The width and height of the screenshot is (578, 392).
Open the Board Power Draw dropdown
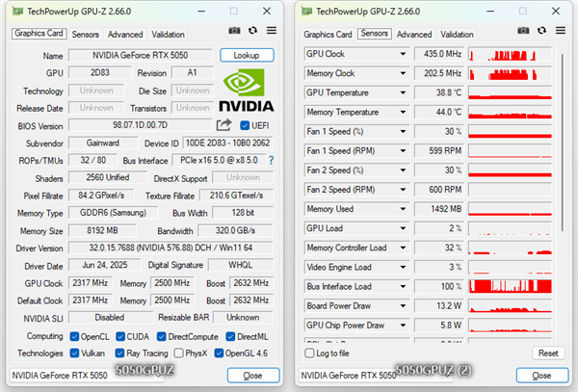(x=403, y=305)
